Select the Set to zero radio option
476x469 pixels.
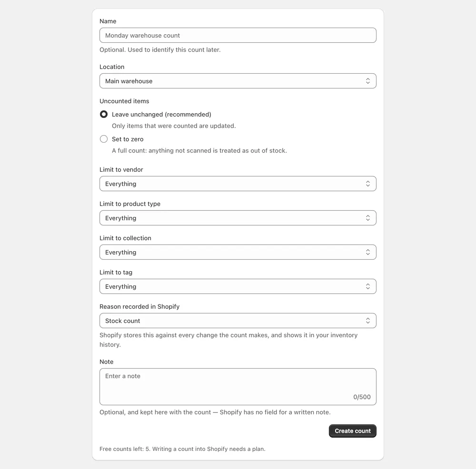104,139
